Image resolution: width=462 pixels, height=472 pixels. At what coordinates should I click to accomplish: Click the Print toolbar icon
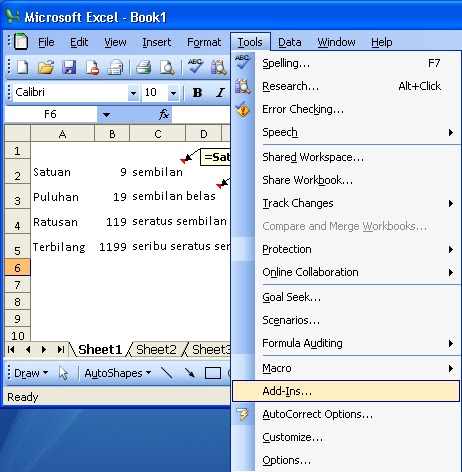144,67
